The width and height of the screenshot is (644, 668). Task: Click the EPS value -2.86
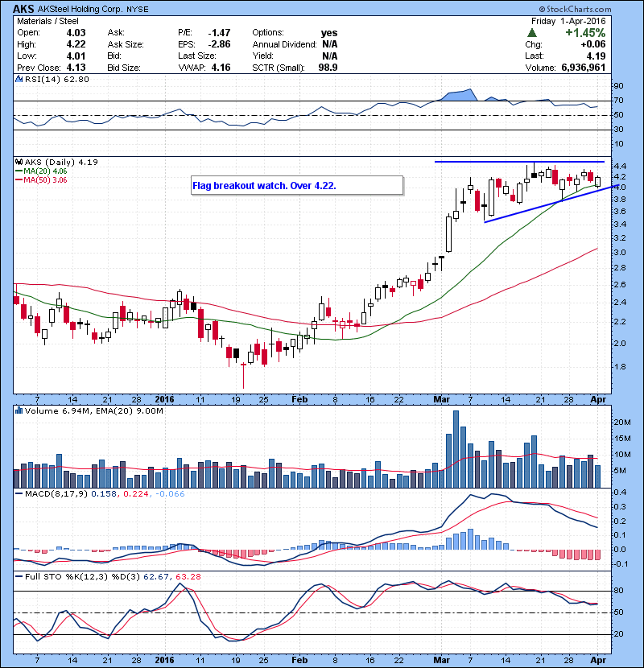[x=219, y=44]
